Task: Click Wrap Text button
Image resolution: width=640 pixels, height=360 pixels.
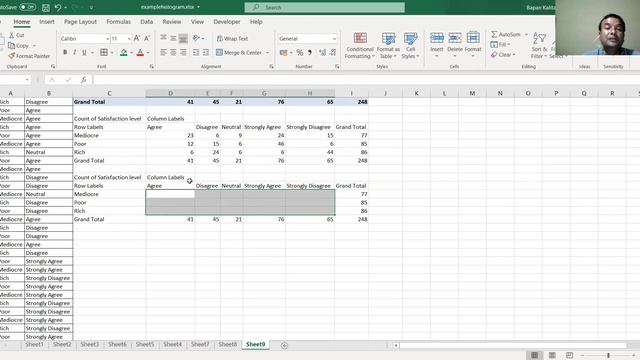Action: coord(232,38)
